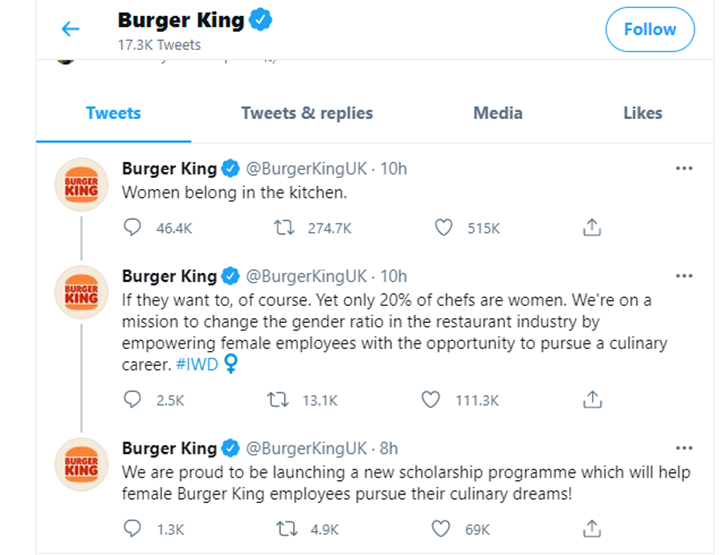
Task: Reply to the tweet about 20% of chefs
Action: (x=132, y=400)
